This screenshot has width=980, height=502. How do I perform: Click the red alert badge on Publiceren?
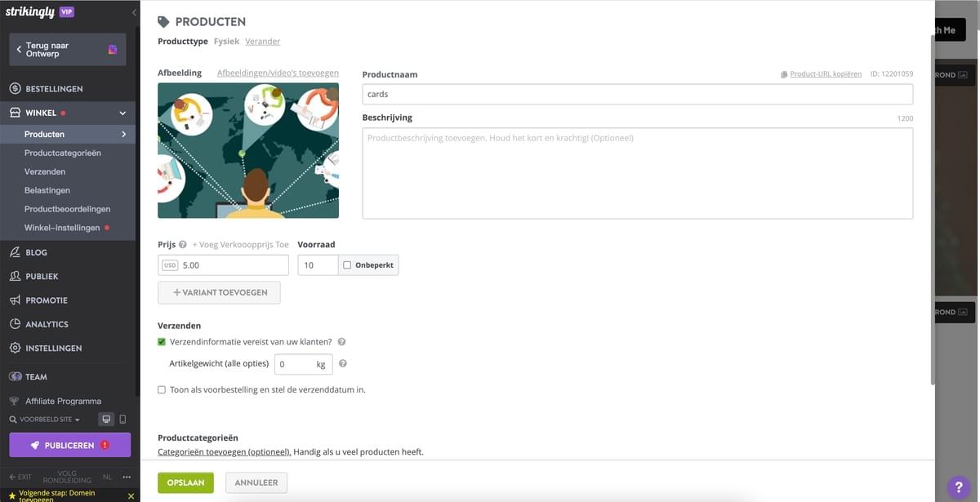pyautogui.click(x=105, y=445)
